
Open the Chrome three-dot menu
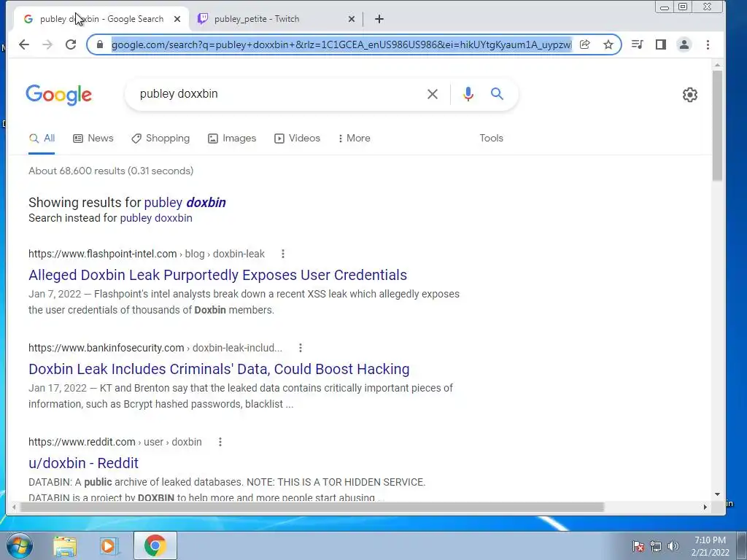tap(708, 44)
